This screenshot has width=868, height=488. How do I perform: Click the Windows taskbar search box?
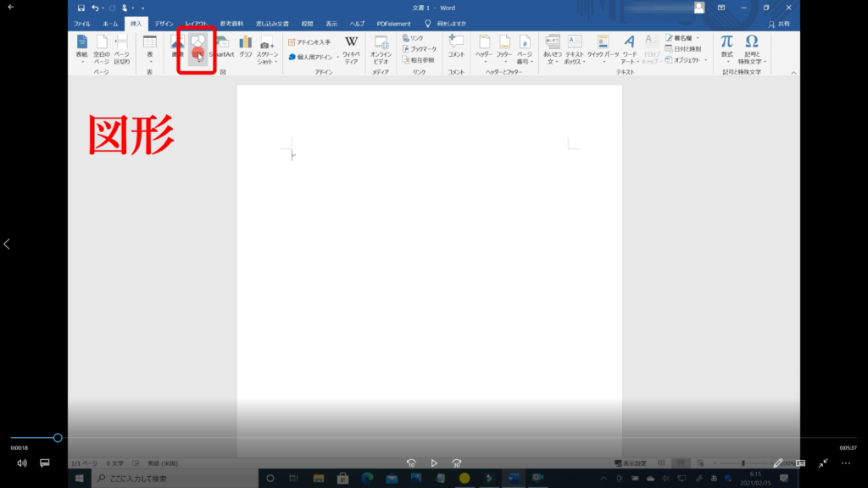click(x=170, y=479)
